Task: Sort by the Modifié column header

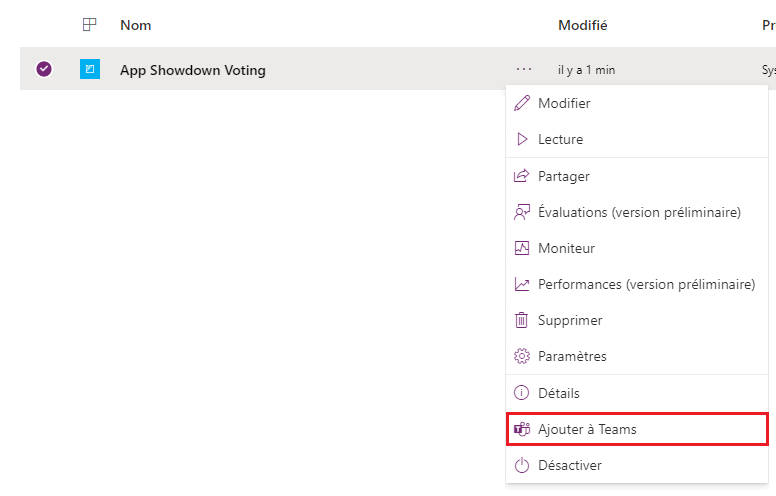Action: (x=582, y=25)
